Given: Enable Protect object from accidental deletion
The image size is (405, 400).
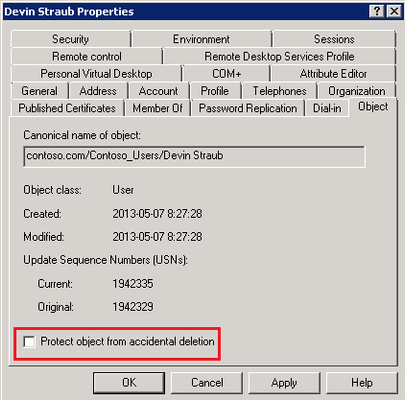Looking at the screenshot, I should (x=29, y=342).
